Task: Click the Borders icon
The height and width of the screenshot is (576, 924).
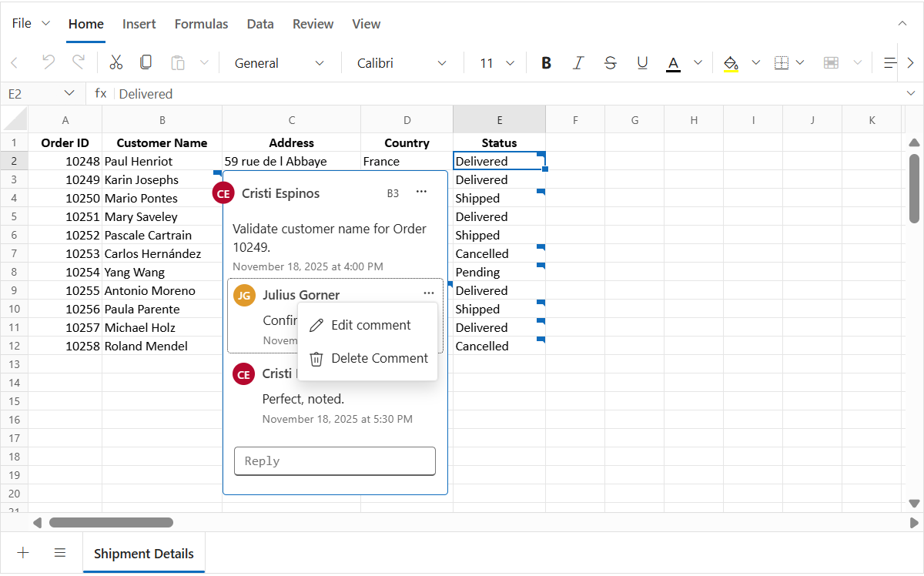Action: [x=781, y=63]
